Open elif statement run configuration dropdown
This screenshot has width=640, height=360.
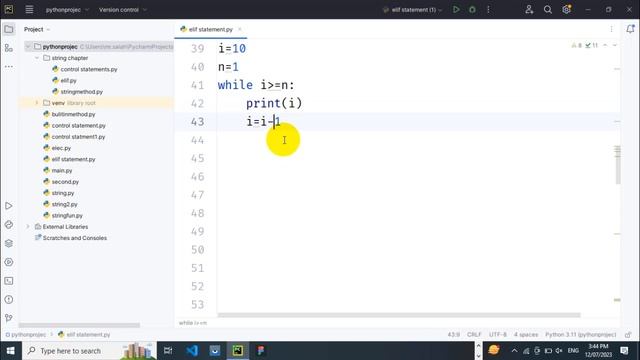click(x=413, y=9)
